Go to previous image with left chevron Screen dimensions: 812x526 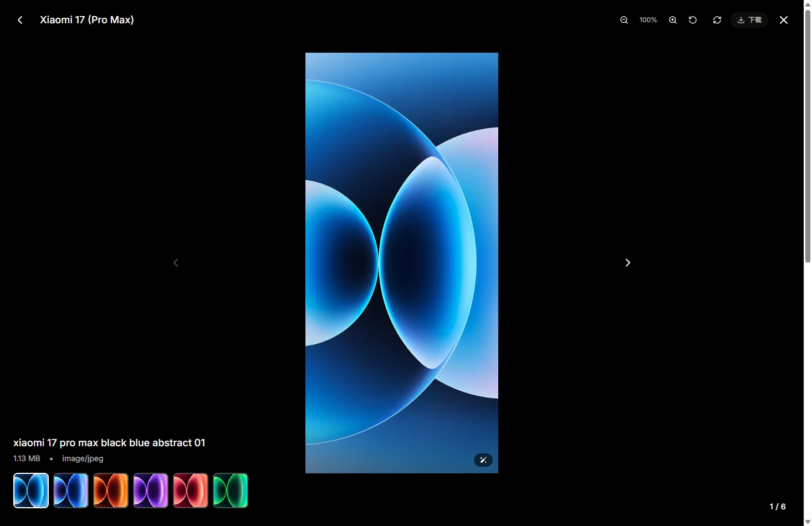pos(176,262)
